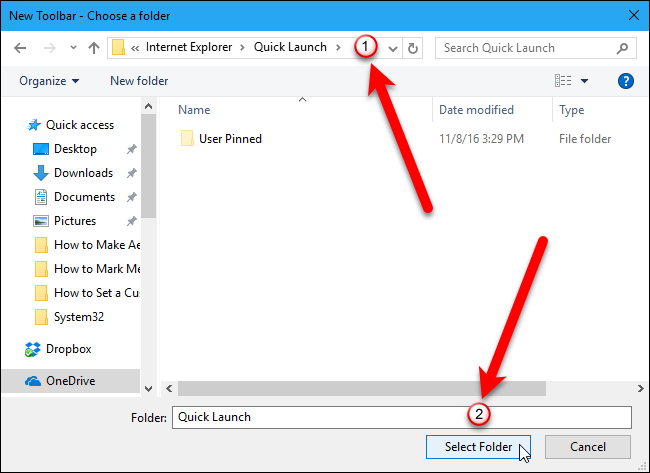This screenshot has height=473, width=650.
Task: Open the view options dropdown arrow
Action: [584, 80]
